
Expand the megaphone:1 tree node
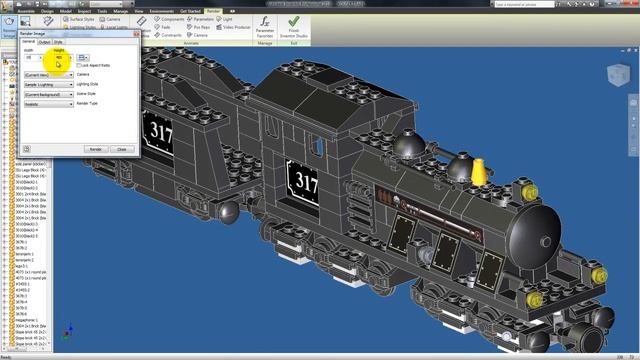pos(5,320)
